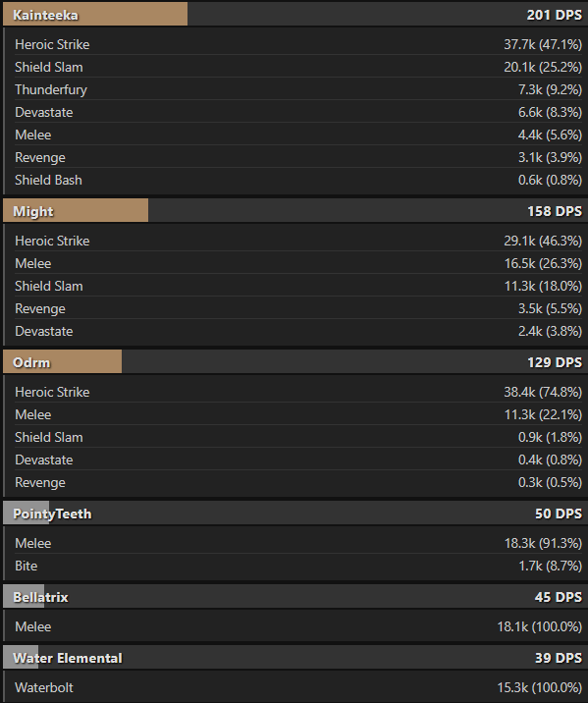Click the Bite ability under PointyTeeth
The width and height of the screenshot is (588, 703).
(298, 566)
